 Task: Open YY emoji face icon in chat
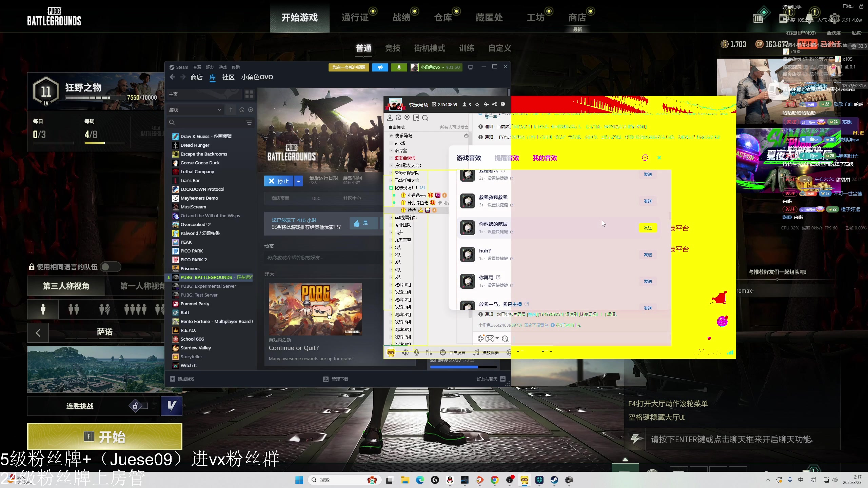pyautogui.click(x=505, y=339)
